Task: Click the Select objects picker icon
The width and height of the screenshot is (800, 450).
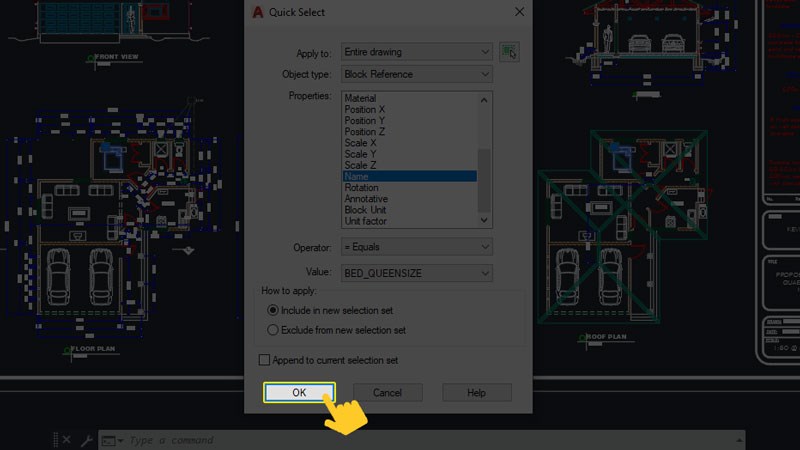Action: pyautogui.click(x=509, y=52)
